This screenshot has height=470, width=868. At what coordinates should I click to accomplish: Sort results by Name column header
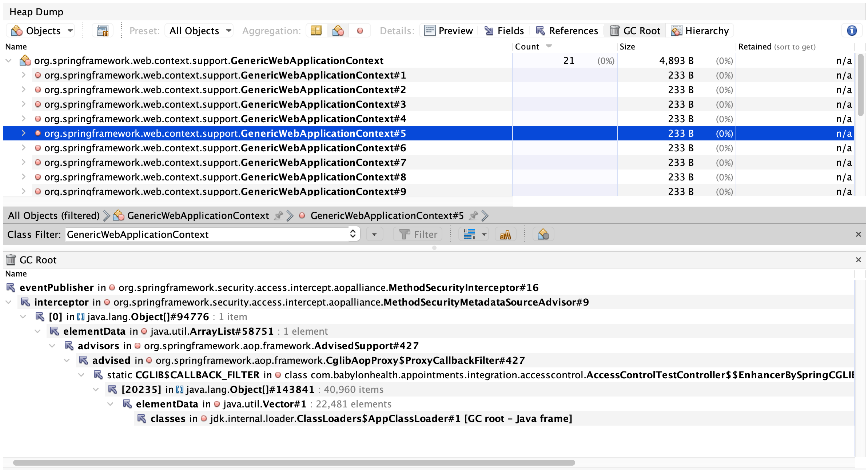(x=258, y=47)
